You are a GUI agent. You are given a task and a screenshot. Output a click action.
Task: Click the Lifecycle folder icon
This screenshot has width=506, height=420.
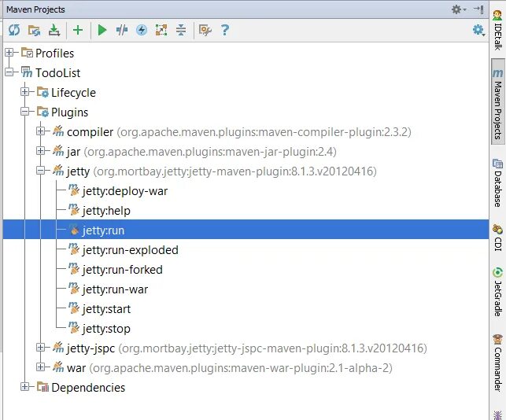pos(42,92)
